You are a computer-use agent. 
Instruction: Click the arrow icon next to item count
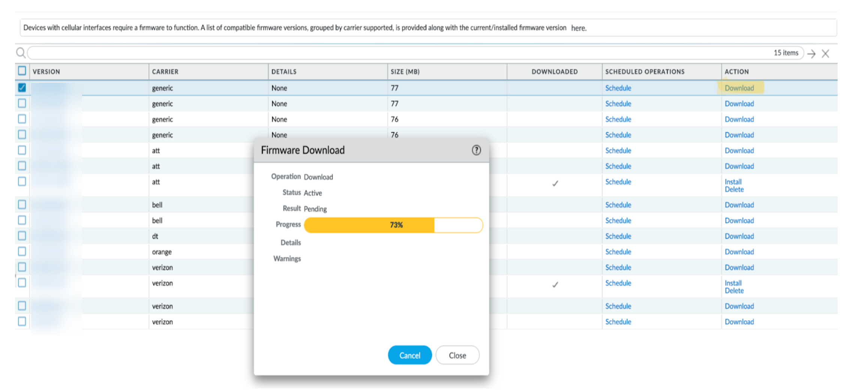[811, 54]
